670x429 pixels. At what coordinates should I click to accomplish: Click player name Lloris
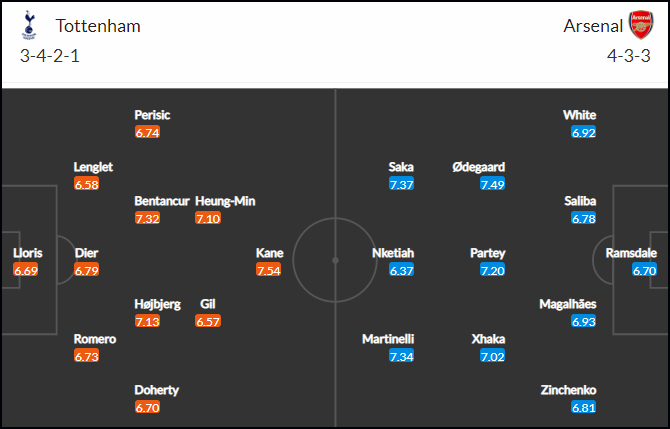pyautogui.click(x=27, y=253)
